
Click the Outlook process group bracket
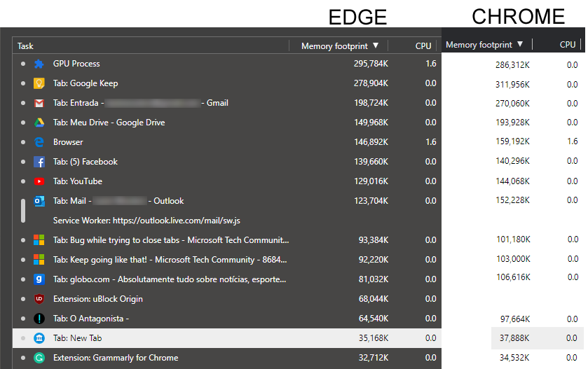point(23,211)
